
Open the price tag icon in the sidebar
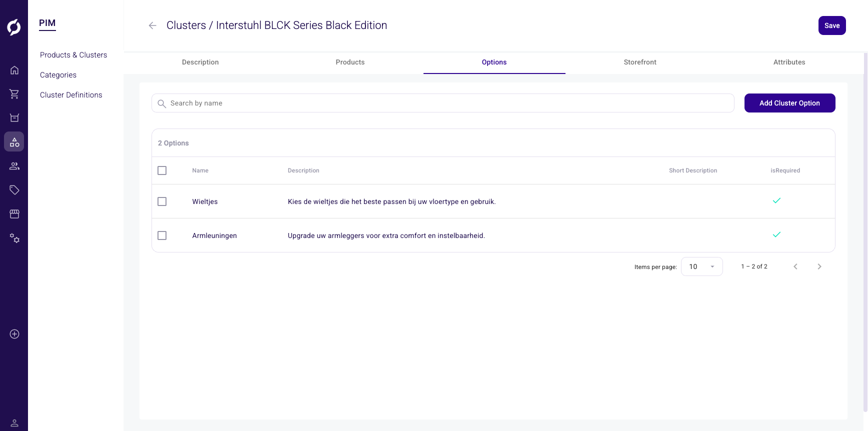(x=14, y=190)
